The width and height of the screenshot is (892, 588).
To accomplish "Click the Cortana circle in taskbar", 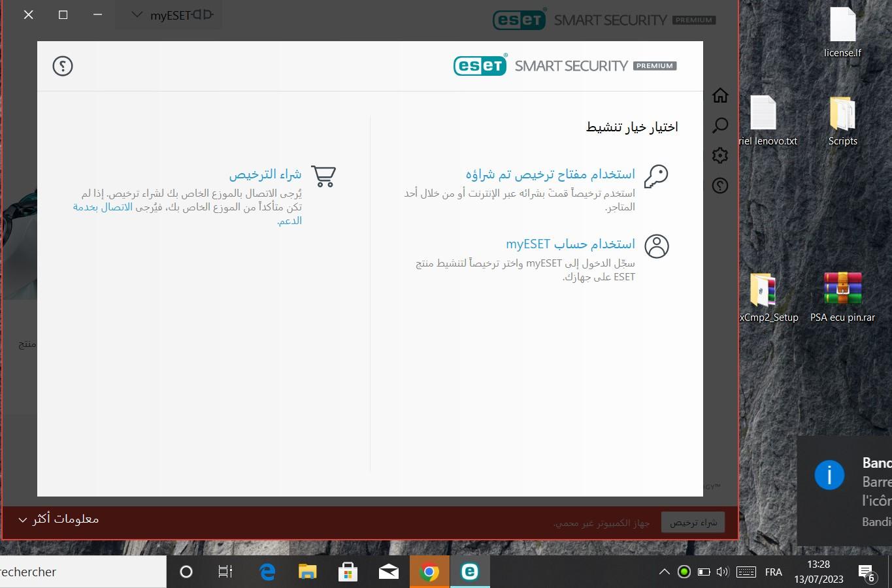I will click(x=186, y=572).
